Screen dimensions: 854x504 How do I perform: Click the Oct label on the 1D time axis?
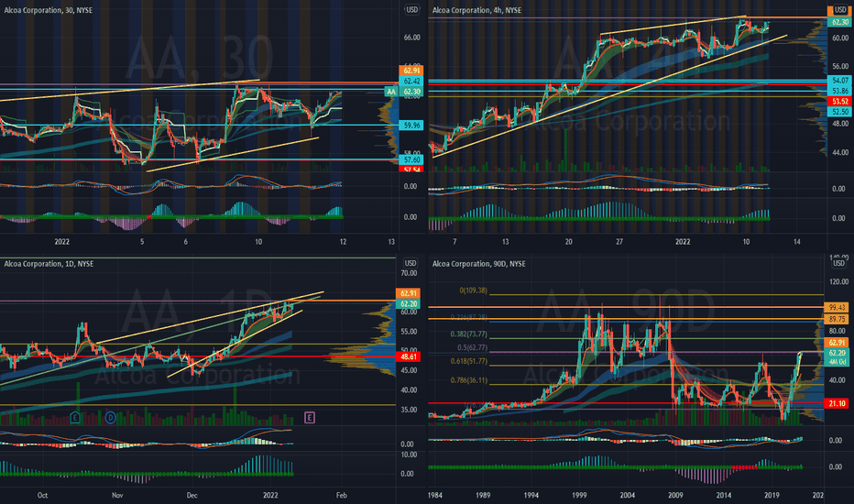click(x=42, y=495)
